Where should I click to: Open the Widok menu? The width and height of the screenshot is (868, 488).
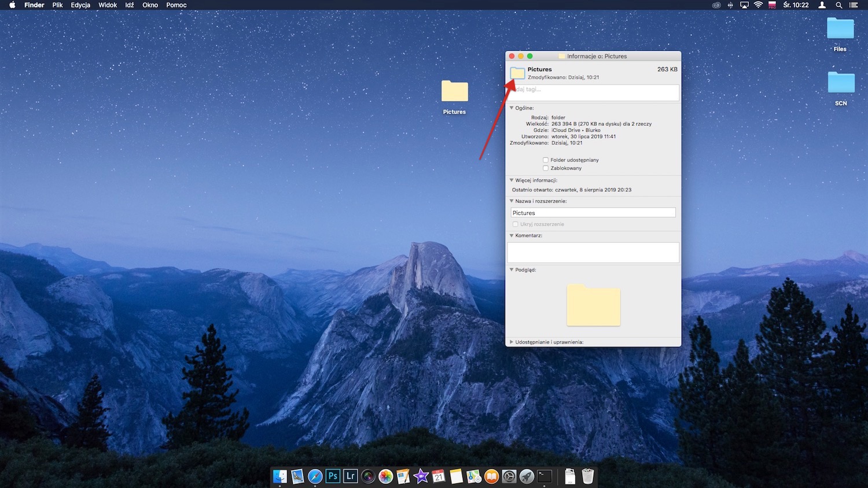pyautogui.click(x=108, y=5)
